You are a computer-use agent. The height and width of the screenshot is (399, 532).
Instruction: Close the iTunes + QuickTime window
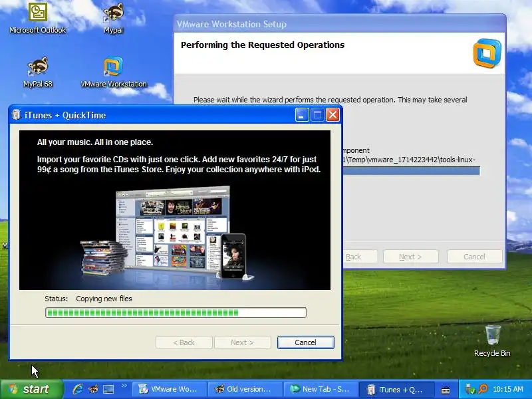(x=333, y=115)
